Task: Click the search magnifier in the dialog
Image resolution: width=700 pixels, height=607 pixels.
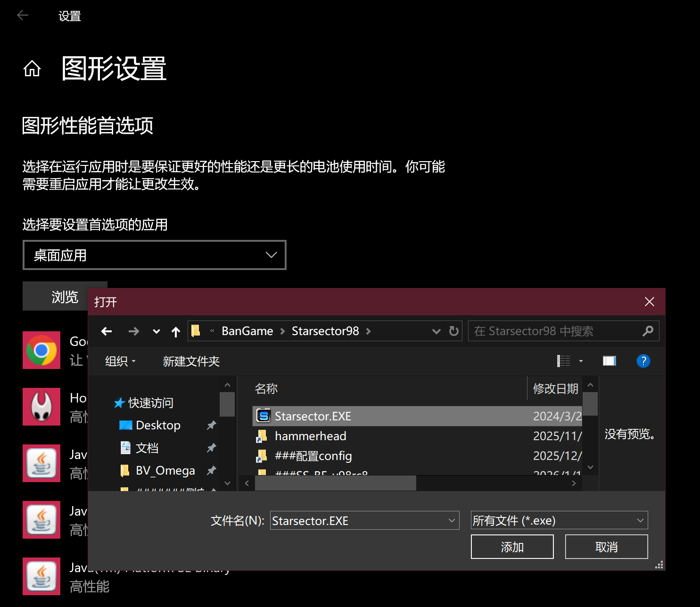Action: (648, 331)
